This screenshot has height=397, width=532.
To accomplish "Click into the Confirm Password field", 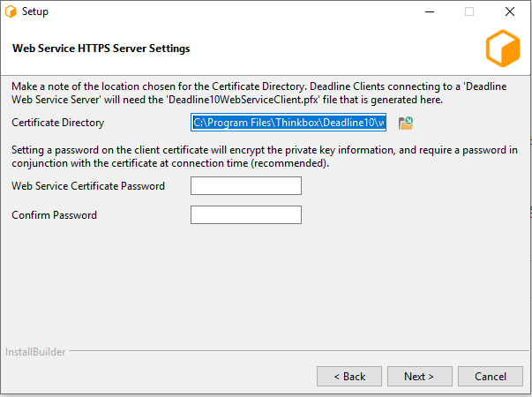I will click(x=246, y=215).
